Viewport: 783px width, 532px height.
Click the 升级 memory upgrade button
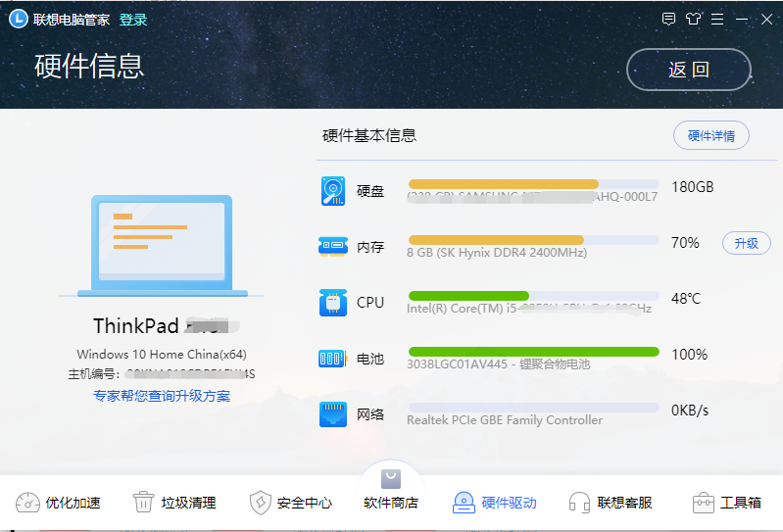point(746,243)
